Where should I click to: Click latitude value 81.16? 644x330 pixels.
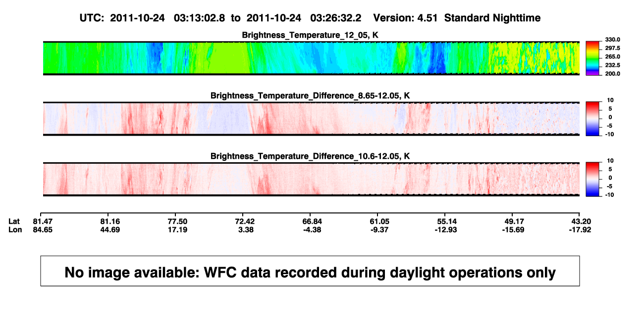point(110,221)
